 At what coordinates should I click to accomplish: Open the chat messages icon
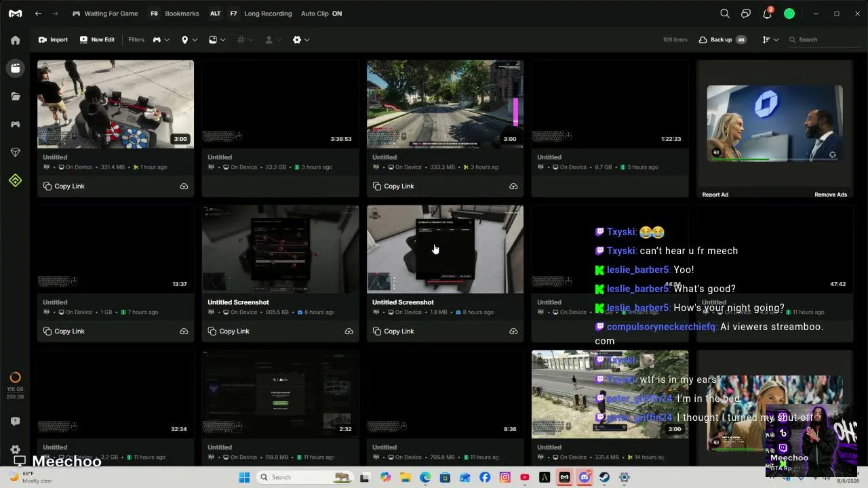pyautogui.click(x=746, y=14)
